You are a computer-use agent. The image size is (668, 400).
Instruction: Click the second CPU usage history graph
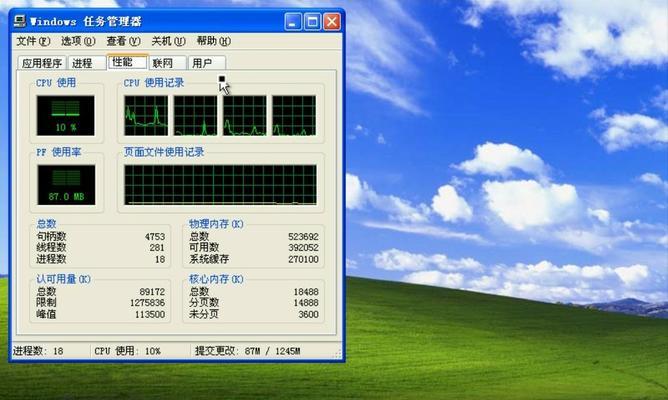[195, 115]
